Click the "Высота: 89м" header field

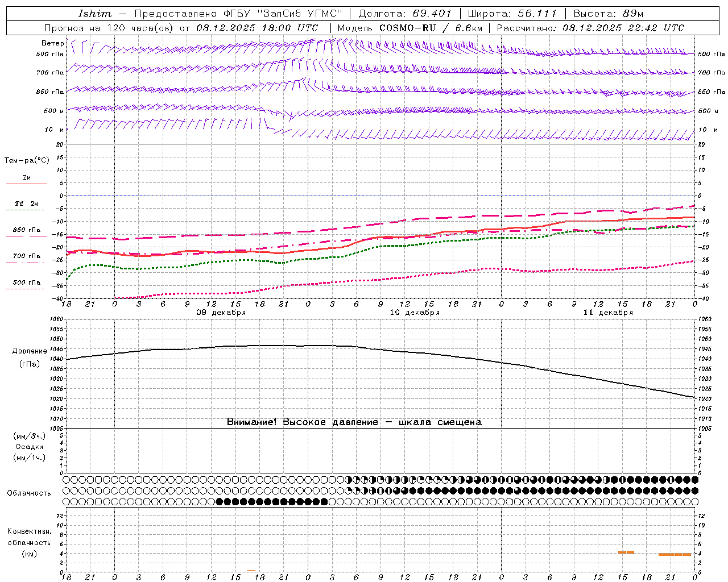[608, 14]
